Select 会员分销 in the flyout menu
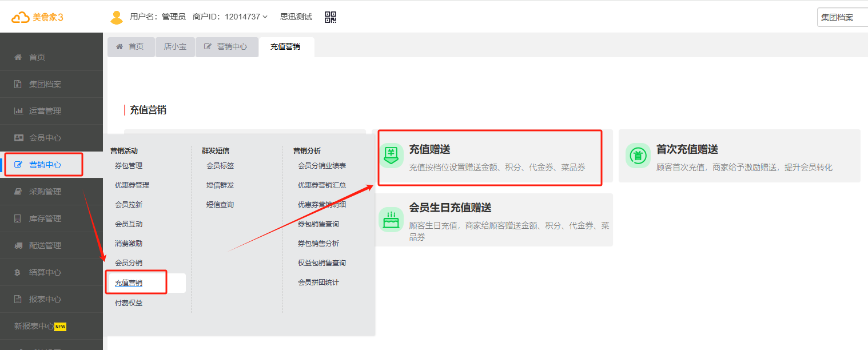The height and width of the screenshot is (350, 868). click(x=129, y=263)
